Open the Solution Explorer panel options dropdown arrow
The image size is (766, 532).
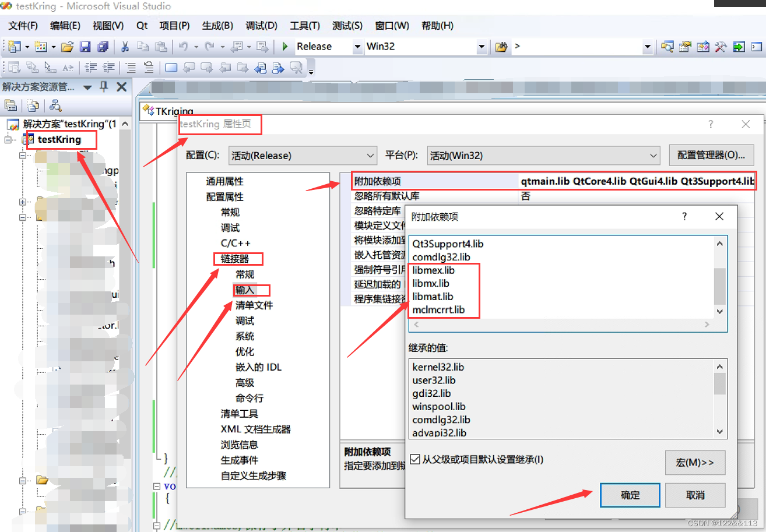pos(87,87)
